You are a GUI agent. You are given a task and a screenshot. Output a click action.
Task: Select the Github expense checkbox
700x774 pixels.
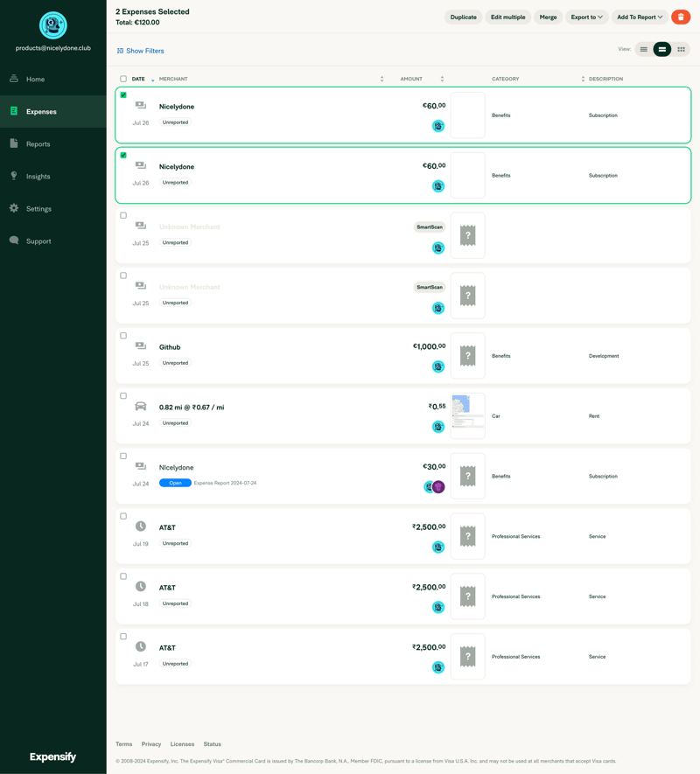pos(123,336)
